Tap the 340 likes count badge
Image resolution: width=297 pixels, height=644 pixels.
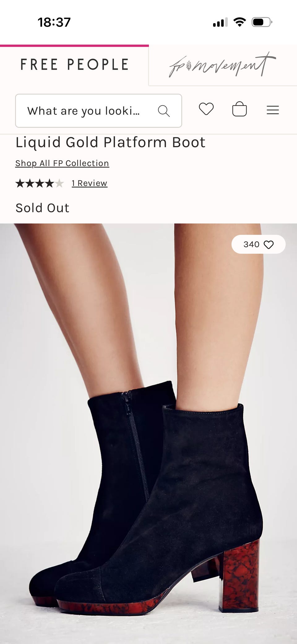258,244
